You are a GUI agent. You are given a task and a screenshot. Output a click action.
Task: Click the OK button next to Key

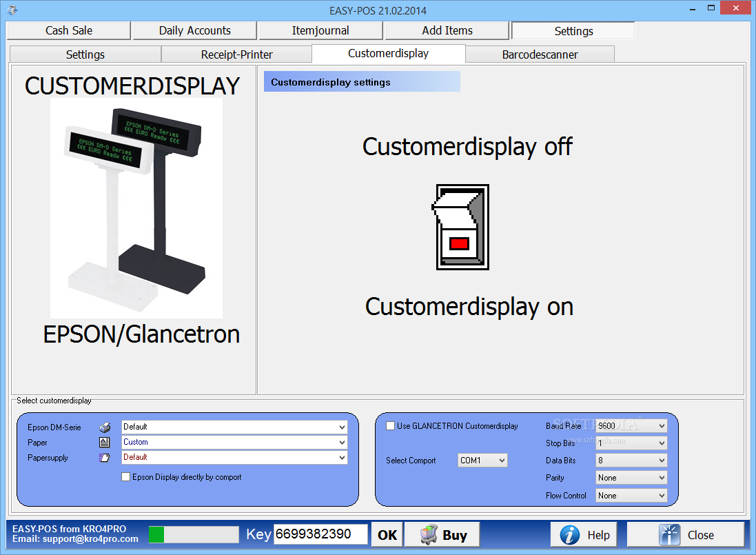[387, 535]
